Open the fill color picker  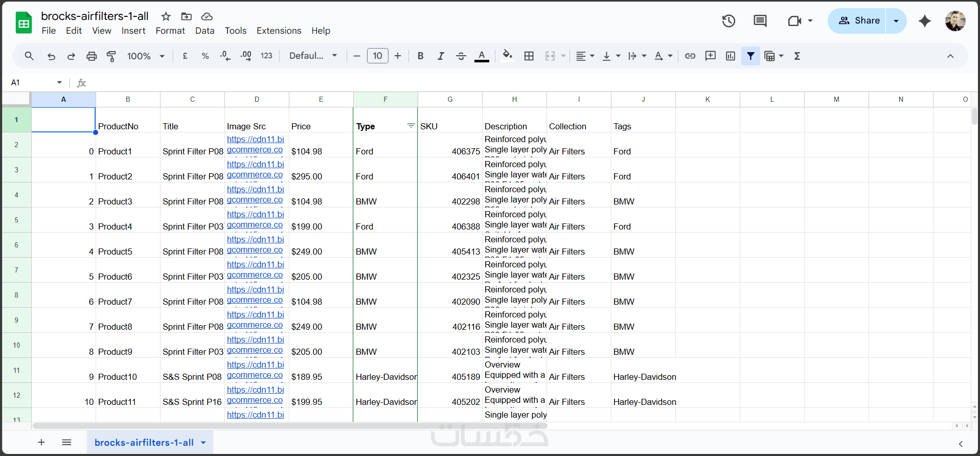click(507, 55)
